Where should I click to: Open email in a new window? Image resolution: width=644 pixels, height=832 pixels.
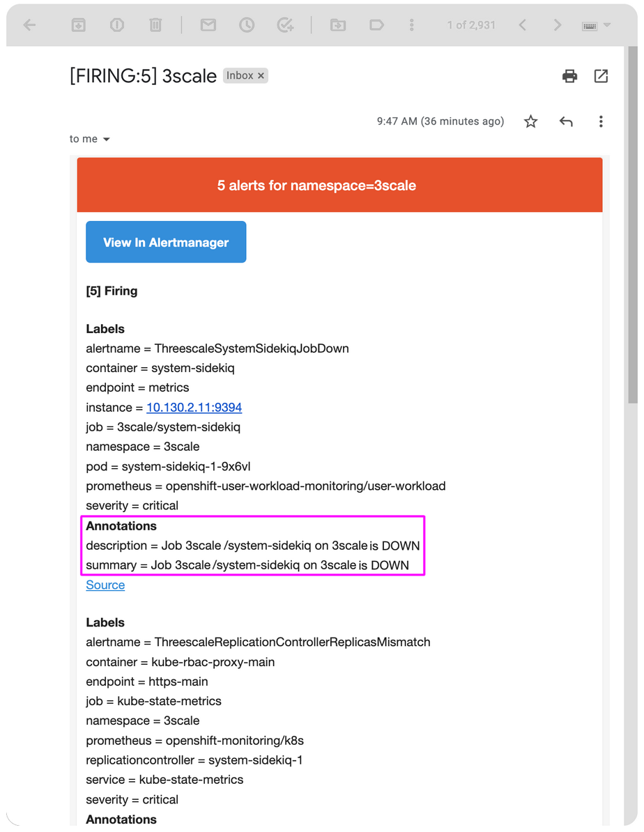601,76
